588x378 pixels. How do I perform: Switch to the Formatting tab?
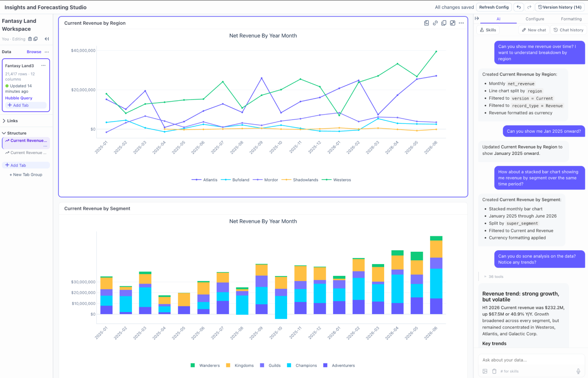[571, 19]
